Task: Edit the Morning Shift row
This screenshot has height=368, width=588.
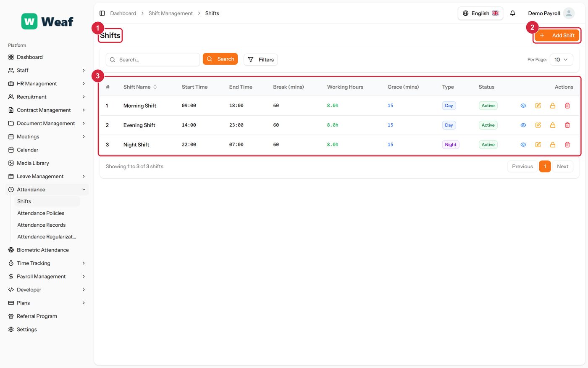Action: [538, 106]
